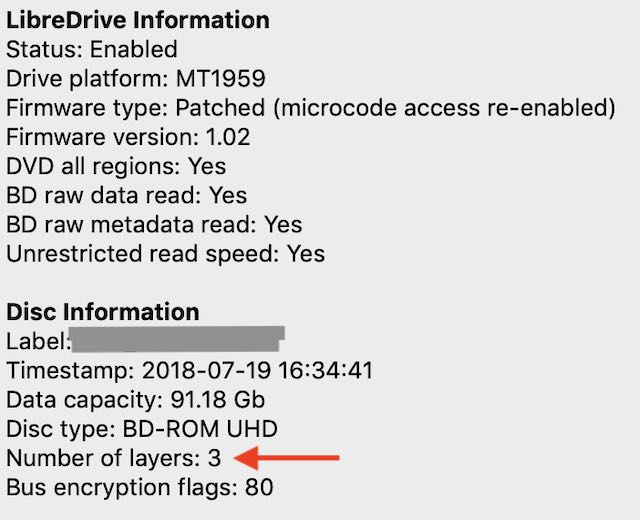Click the LibreDrive Information heading

[138, 20]
